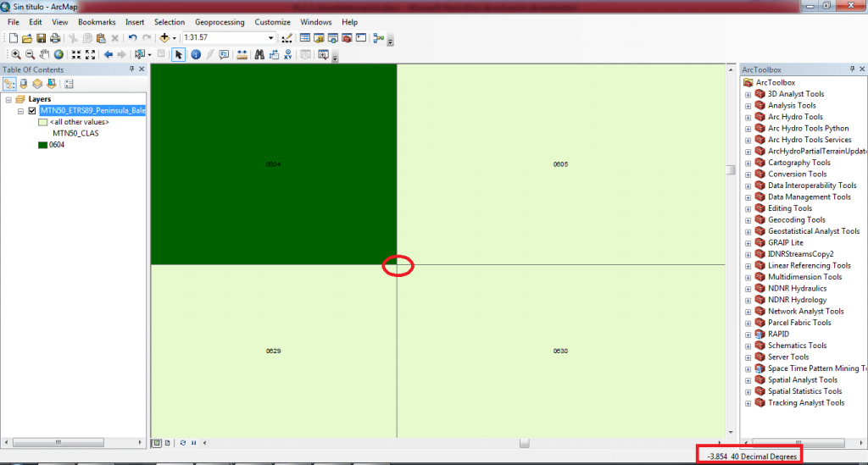Click the Add Data button icon
This screenshot has width=868, height=465.
164,38
